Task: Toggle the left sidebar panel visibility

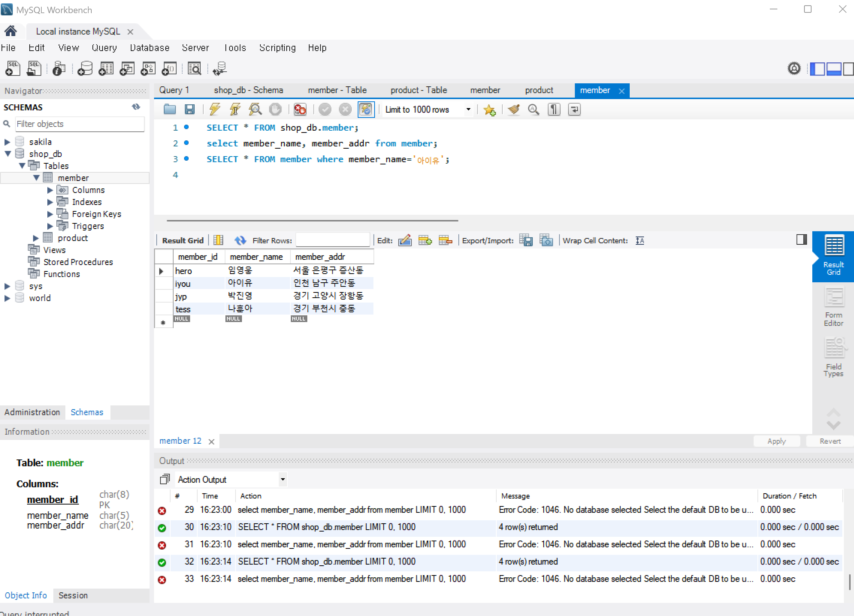Action: 818,69
